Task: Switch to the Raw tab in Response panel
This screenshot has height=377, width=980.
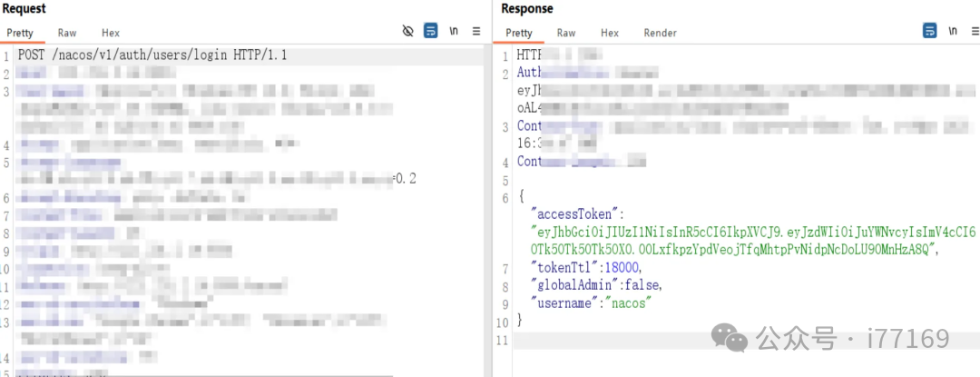Action: click(566, 33)
